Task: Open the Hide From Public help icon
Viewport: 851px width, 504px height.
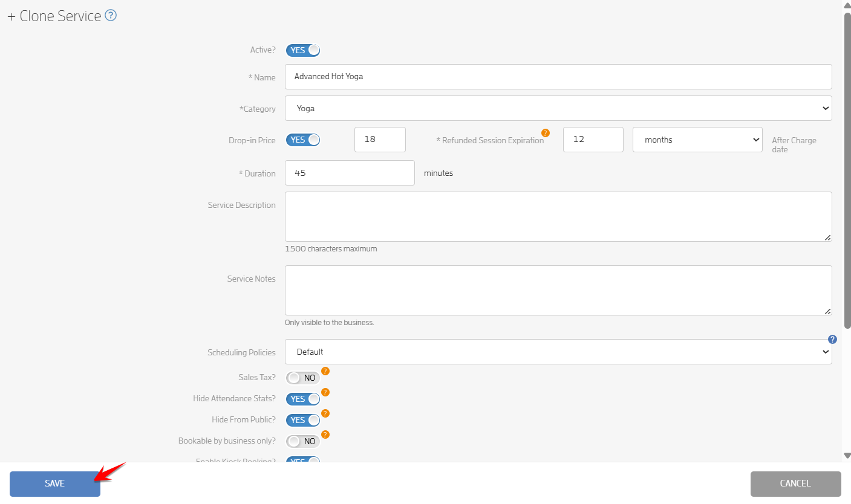Action: (325, 413)
